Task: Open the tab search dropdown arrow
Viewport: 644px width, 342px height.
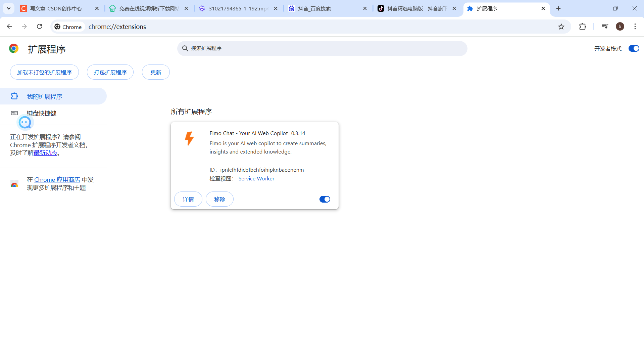Action: [x=9, y=8]
